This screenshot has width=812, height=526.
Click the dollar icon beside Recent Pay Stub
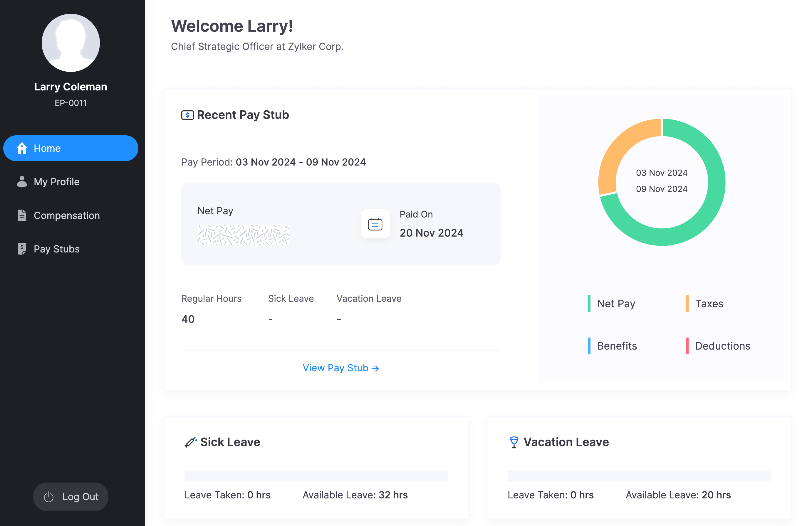[x=187, y=115]
